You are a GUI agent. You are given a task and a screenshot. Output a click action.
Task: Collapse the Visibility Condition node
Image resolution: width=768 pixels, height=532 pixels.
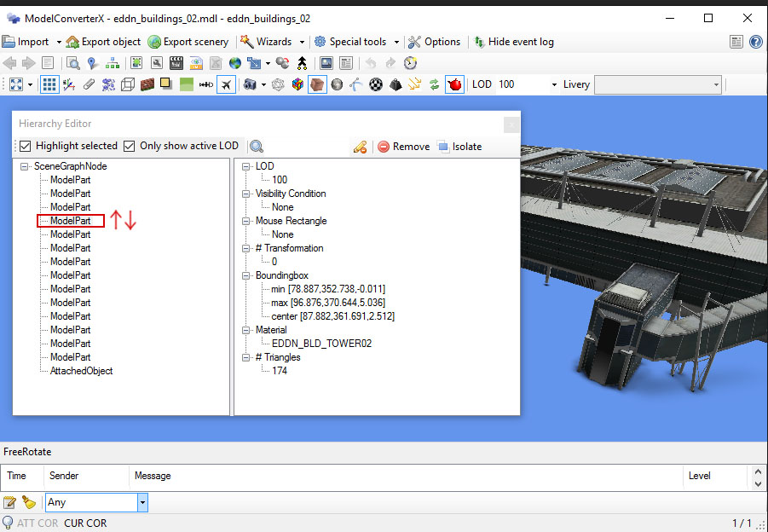click(x=245, y=194)
